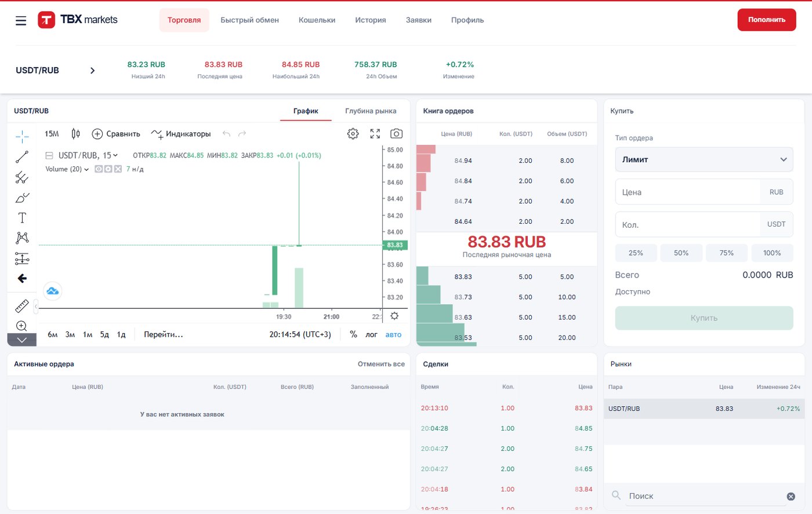Image resolution: width=812 pixels, height=514 pixels.
Task: Open chart settings gear
Action: (353, 134)
